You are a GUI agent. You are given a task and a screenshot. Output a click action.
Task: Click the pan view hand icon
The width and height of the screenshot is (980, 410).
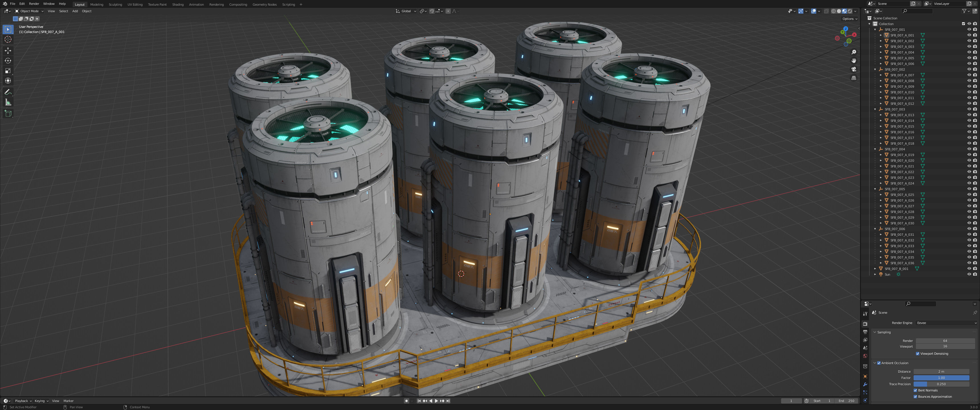click(854, 61)
